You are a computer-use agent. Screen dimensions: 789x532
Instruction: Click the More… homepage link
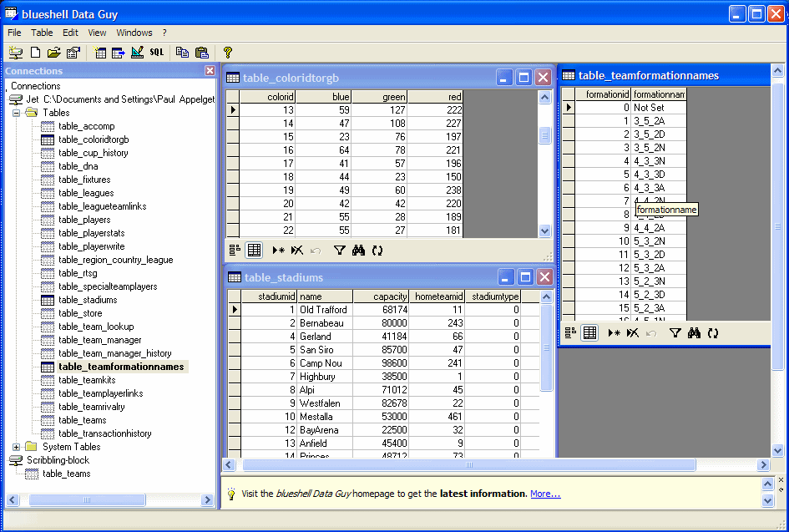coord(545,494)
